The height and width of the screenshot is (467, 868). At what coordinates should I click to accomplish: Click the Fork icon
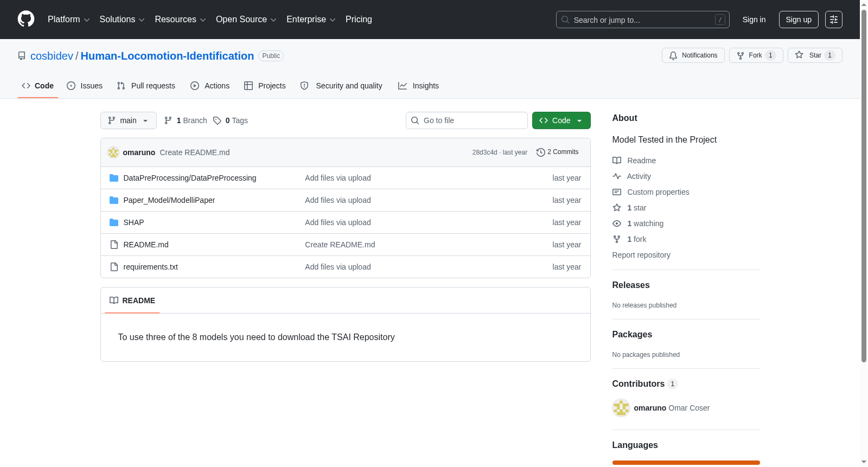[x=741, y=55]
